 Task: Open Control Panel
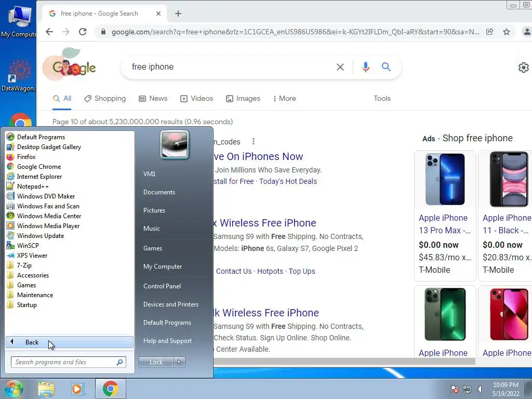[162, 286]
